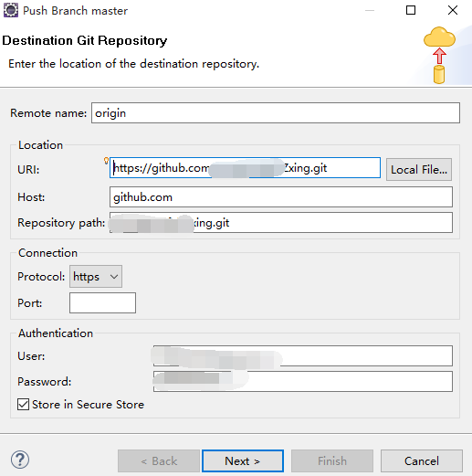Click the Location group label

coord(40,145)
